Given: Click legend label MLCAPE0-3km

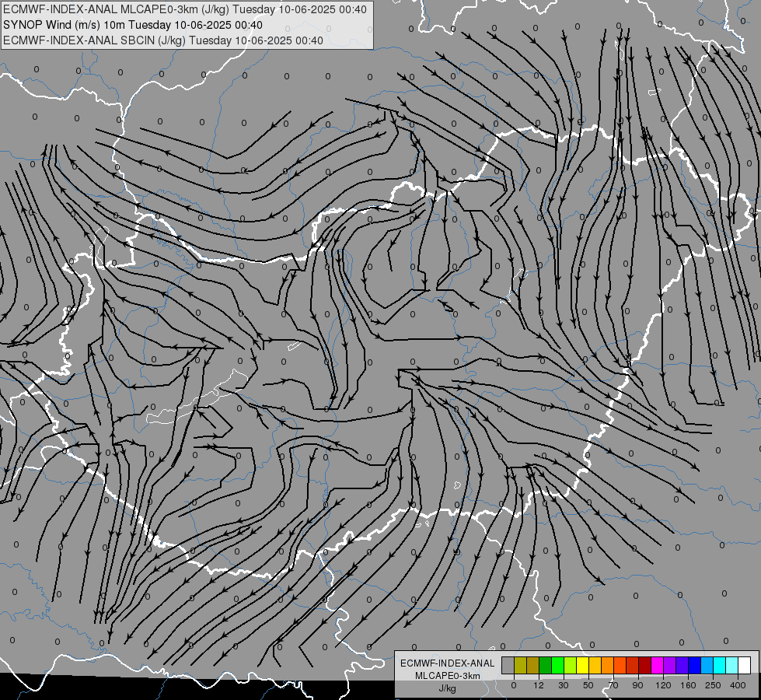Looking at the screenshot, I should 448,676.
